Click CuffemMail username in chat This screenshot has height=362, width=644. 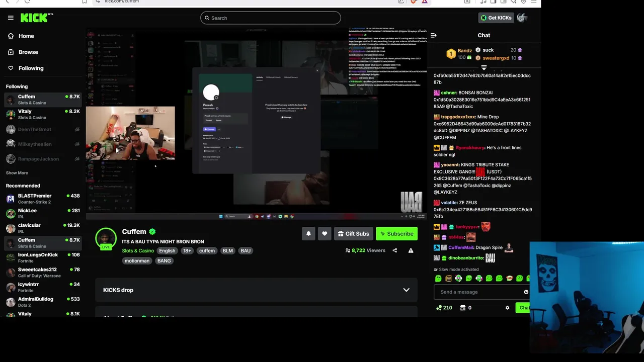click(461, 247)
